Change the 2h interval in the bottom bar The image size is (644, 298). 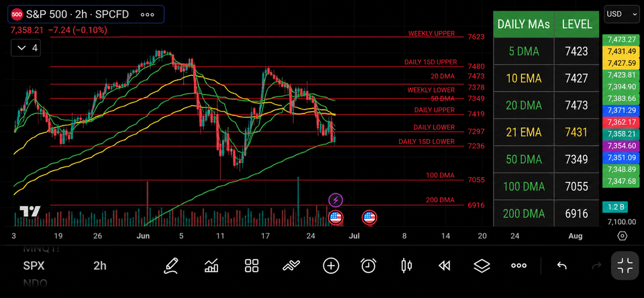click(100, 266)
